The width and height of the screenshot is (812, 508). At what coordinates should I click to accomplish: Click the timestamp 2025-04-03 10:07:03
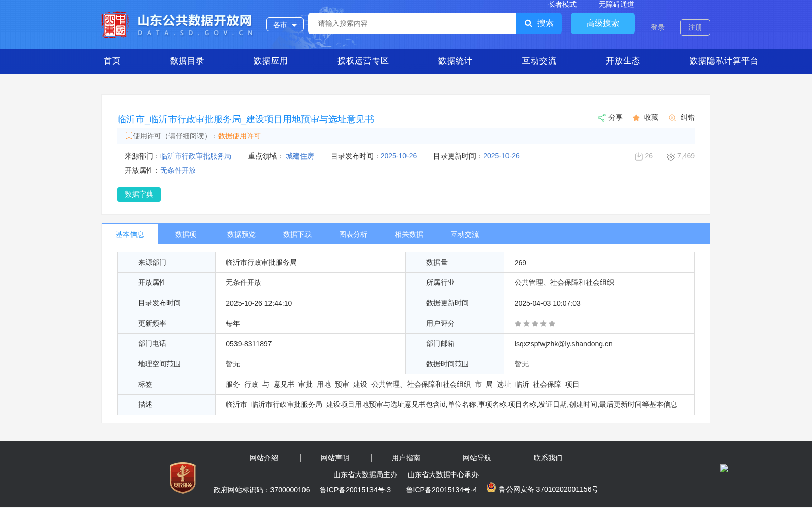pos(547,303)
